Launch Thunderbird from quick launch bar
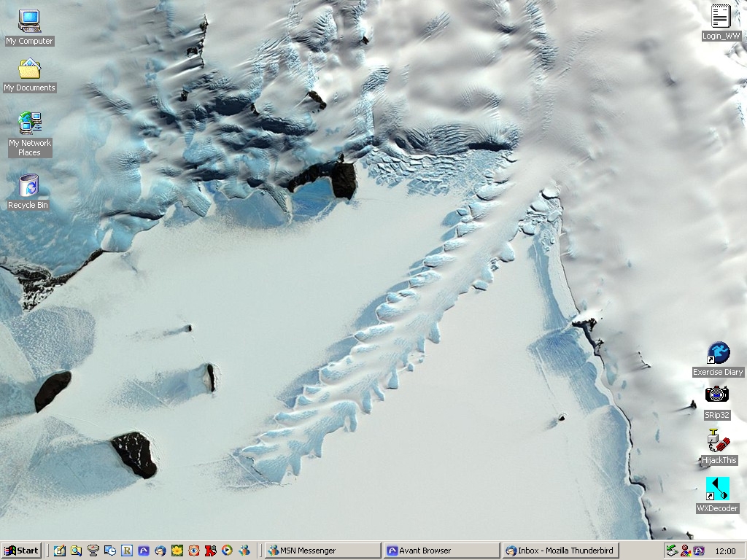747x560 pixels. coord(160,551)
